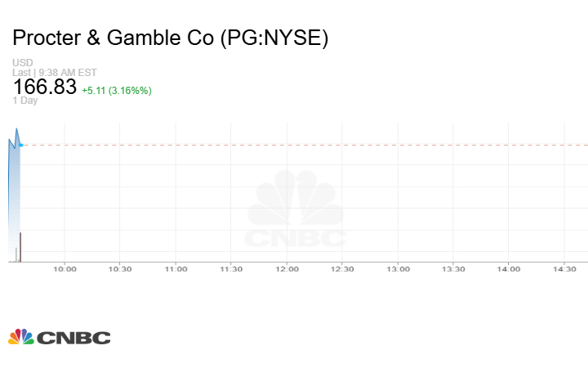Click the USD currency label
This screenshot has height=368, width=588.
pyautogui.click(x=22, y=63)
